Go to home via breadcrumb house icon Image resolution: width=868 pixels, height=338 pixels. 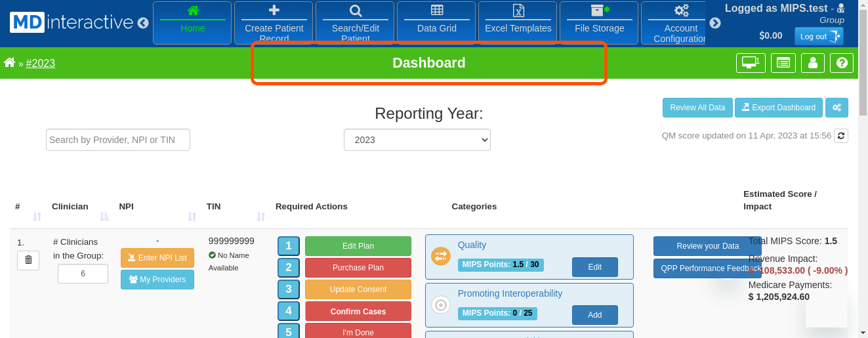[x=9, y=63]
